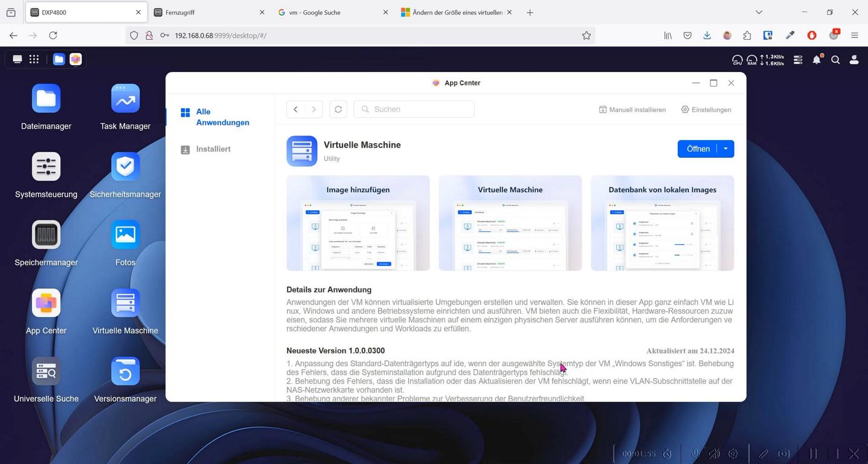Toggle the recorder's microphone

pos(696,453)
